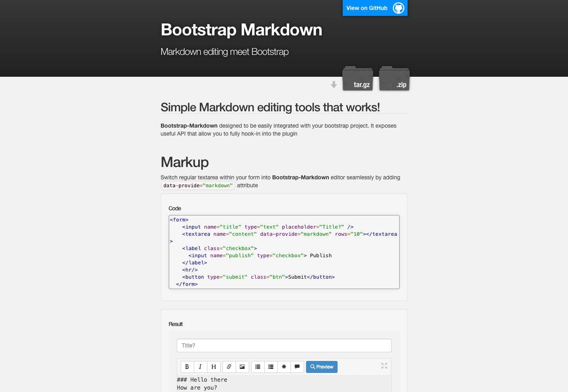Download the .zip folder archive
The image size is (568, 392).
point(394,79)
